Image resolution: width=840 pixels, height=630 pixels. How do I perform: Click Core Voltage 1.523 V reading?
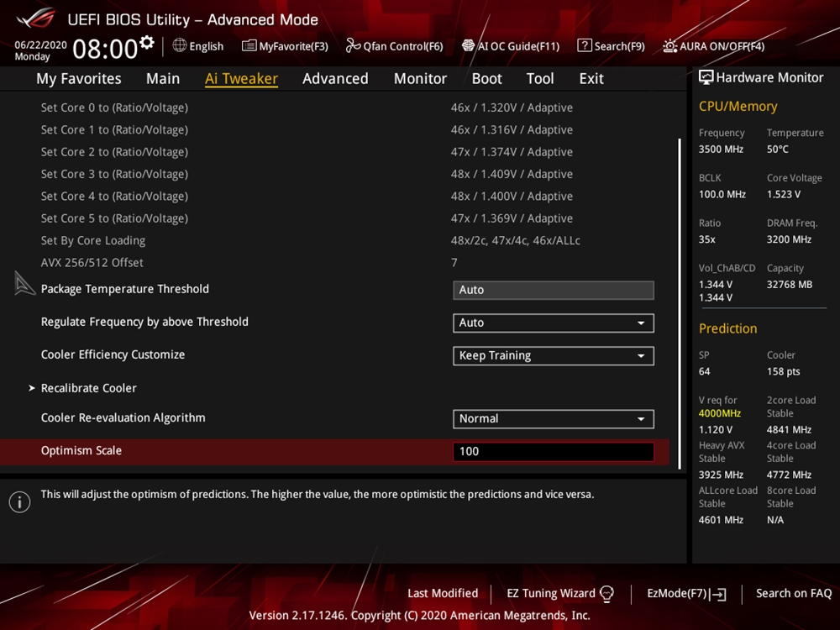783,195
